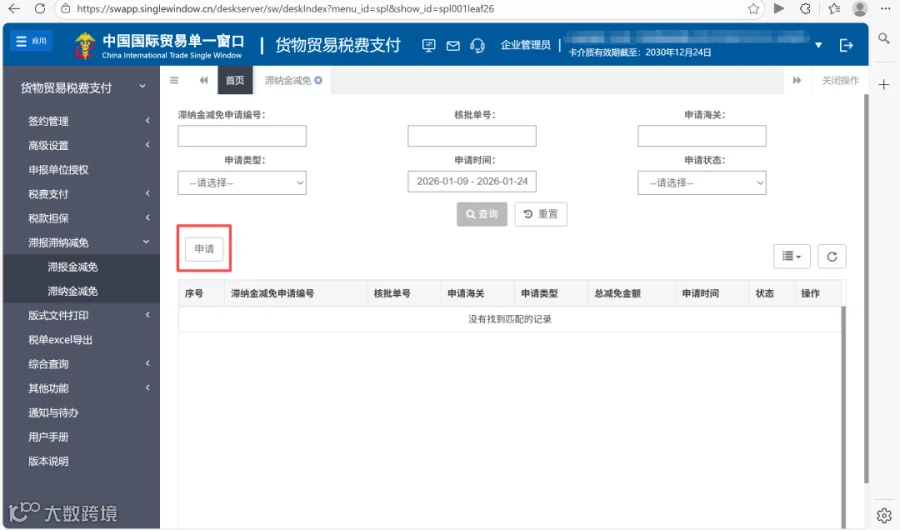900x530 pixels.
Task: Click the 申请 apply button
Action: [204, 249]
